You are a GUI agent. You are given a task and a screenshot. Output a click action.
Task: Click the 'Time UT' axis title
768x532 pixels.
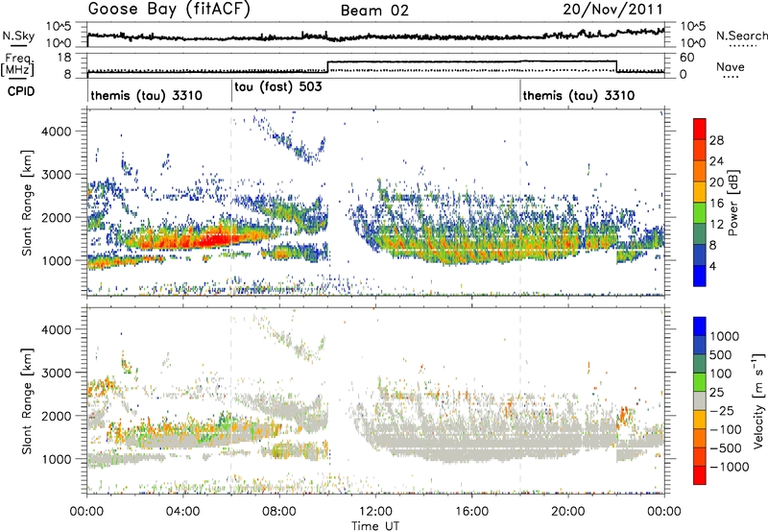pyautogui.click(x=375, y=525)
